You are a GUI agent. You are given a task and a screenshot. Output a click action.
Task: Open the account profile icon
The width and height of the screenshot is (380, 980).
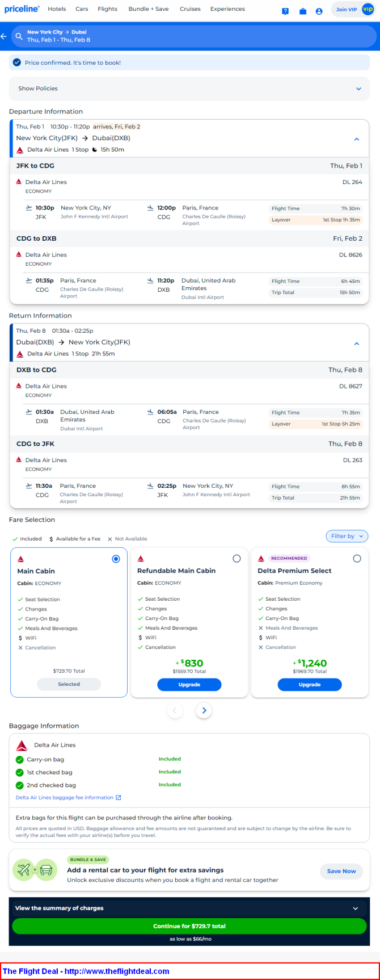tap(319, 11)
